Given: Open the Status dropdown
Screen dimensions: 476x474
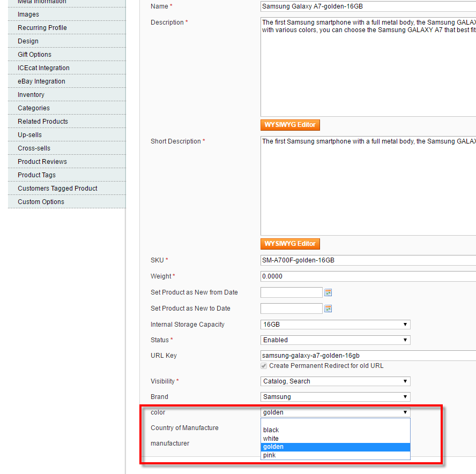Looking at the screenshot, I should click(335, 340).
